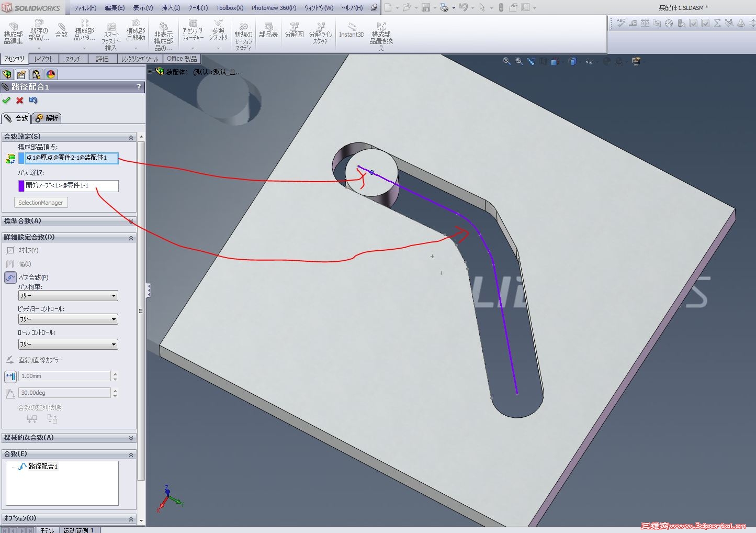The height and width of the screenshot is (533, 756).
Task: Click the パス選択 path selection field
Action: click(72, 186)
